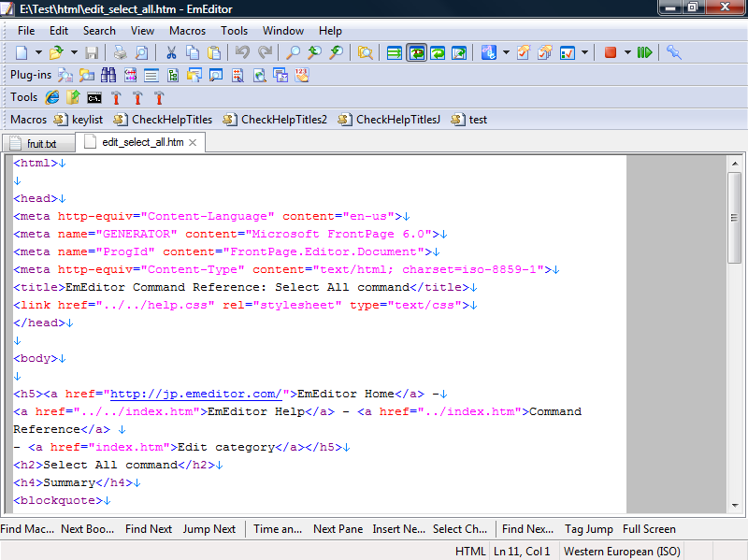Click the vertical scrollbar thumb
This screenshot has width=748, height=560.
coord(735,218)
